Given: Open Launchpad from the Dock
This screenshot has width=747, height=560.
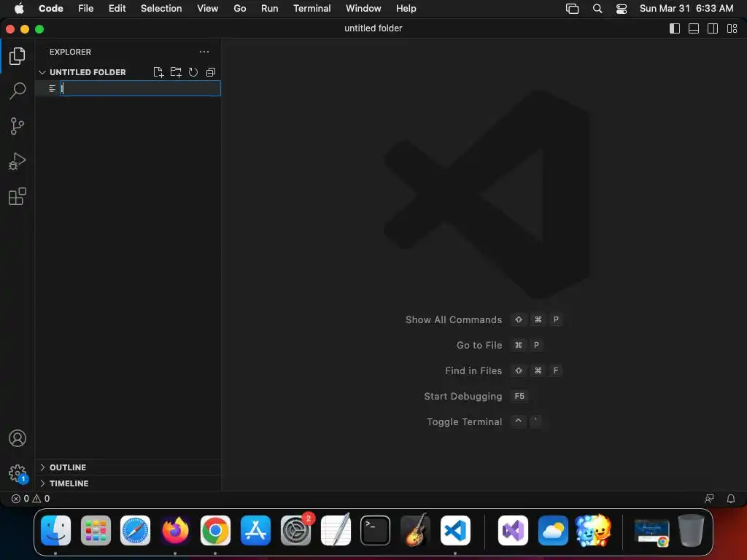Looking at the screenshot, I should tap(96, 530).
